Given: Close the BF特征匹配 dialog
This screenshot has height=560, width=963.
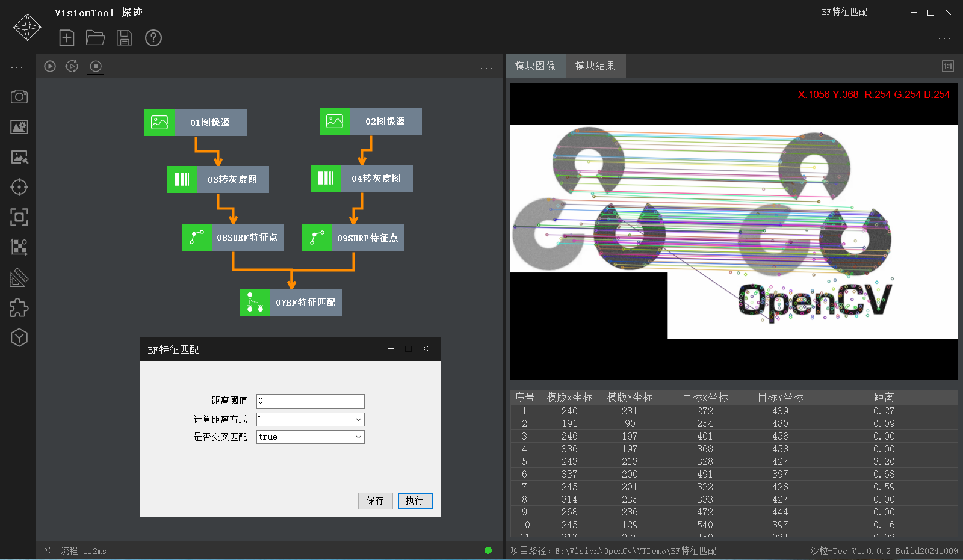Looking at the screenshot, I should tap(426, 349).
